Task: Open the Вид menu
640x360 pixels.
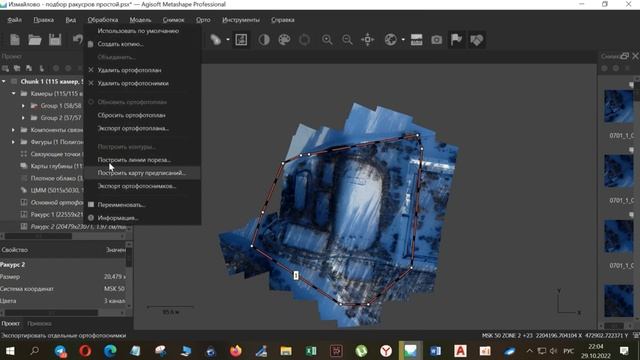Action: point(71,20)
